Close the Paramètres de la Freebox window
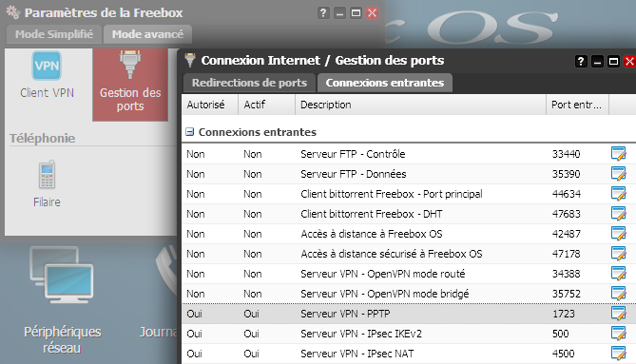This screenshot has width=636, height=364. pos(372,13)
